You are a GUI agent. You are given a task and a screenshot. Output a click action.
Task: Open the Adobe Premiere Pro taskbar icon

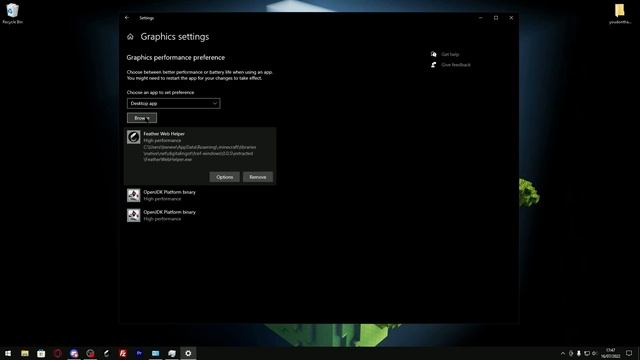[x=139, y=353]
